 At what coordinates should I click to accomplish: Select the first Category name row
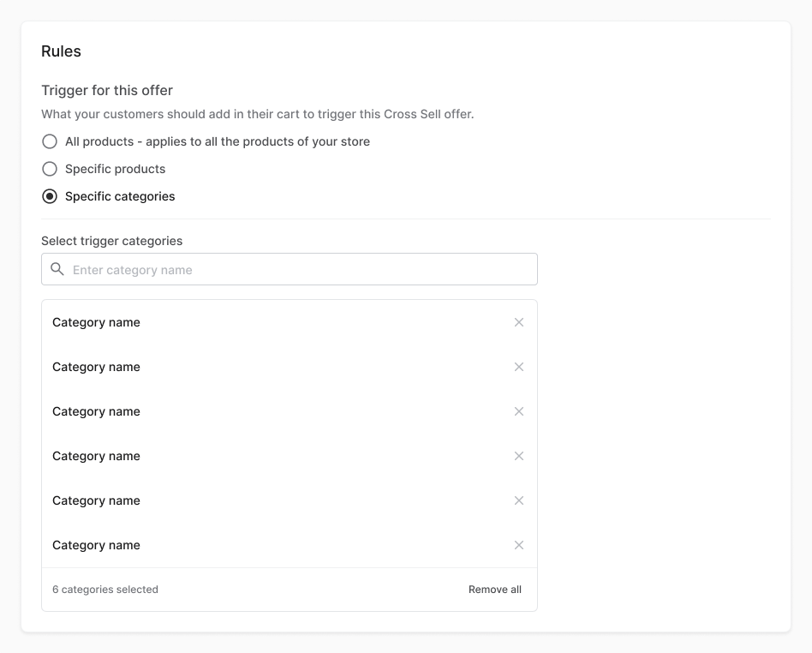(x=290, y=322)
